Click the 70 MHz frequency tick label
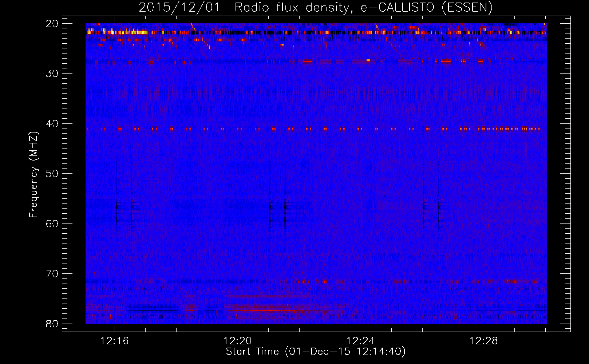The image size is (589, 364). coord(52,274)
